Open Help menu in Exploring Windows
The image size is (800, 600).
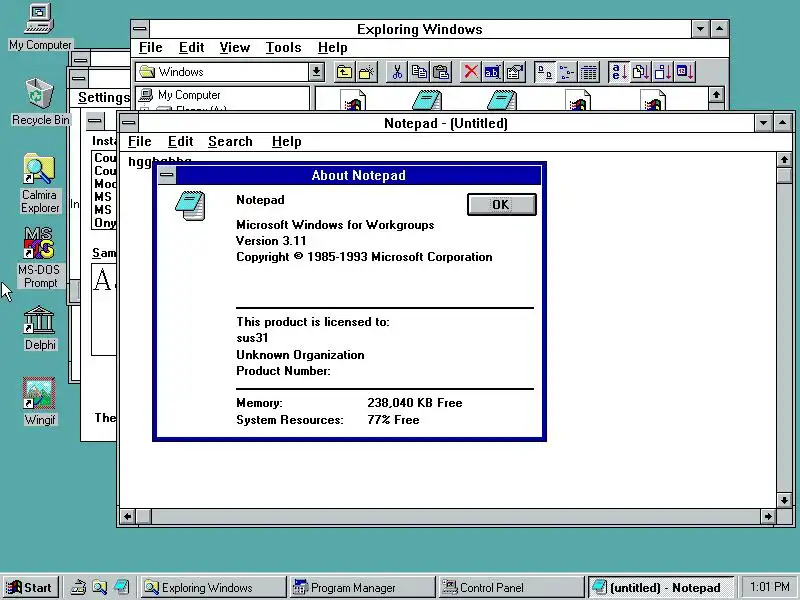333,47
